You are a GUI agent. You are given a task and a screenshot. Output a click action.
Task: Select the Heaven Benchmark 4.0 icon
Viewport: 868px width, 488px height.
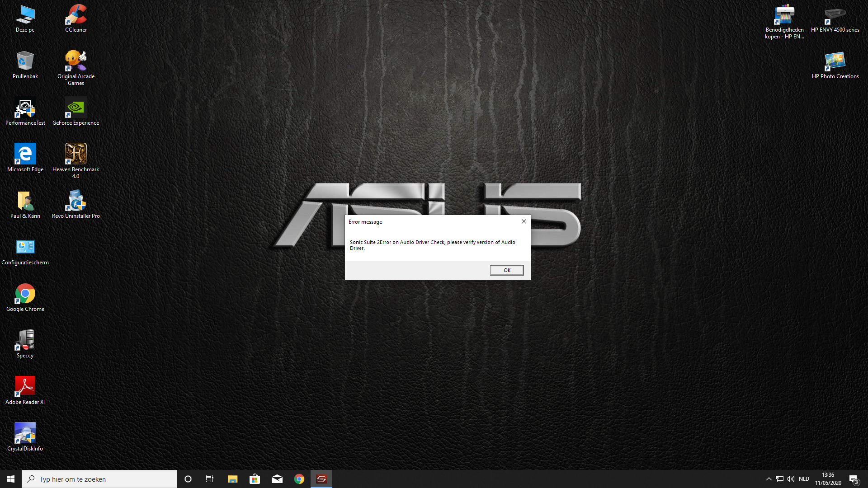(76, 160)
